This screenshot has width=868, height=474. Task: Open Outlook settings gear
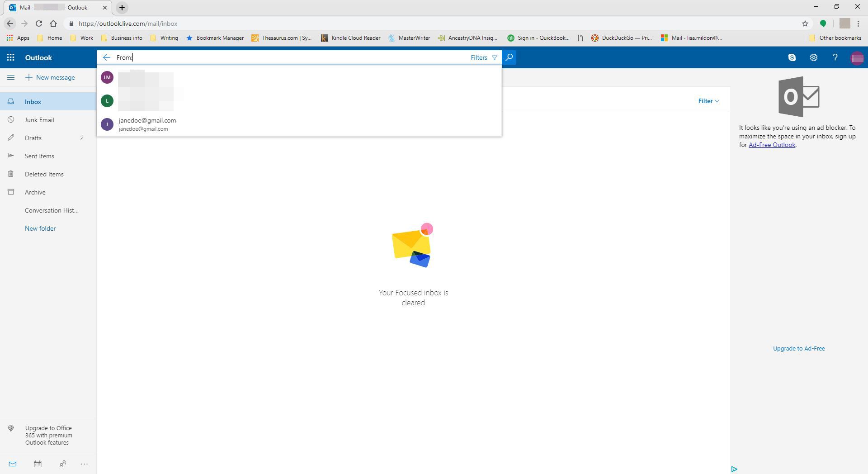coord(813,57)
